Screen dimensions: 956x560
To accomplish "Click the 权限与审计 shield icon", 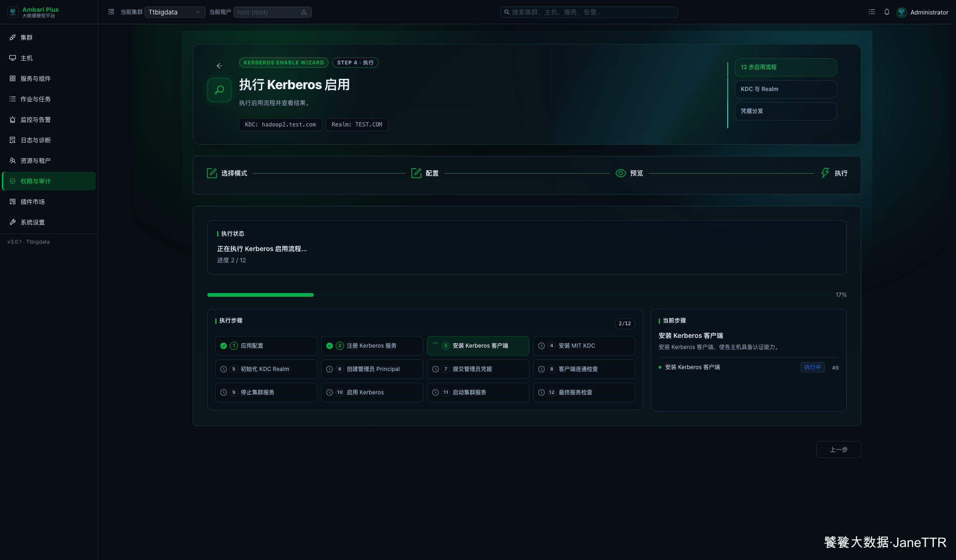I will point(13,181).
